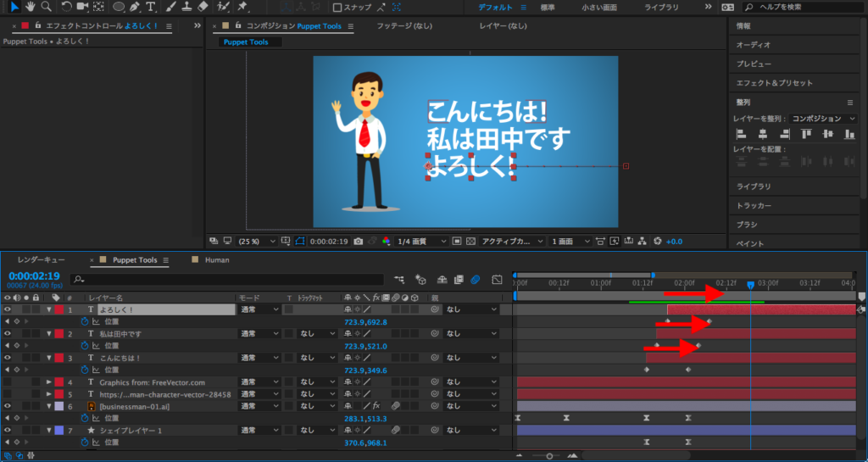Click the snapshot camera icon in viewer

(x=359, y=242)
